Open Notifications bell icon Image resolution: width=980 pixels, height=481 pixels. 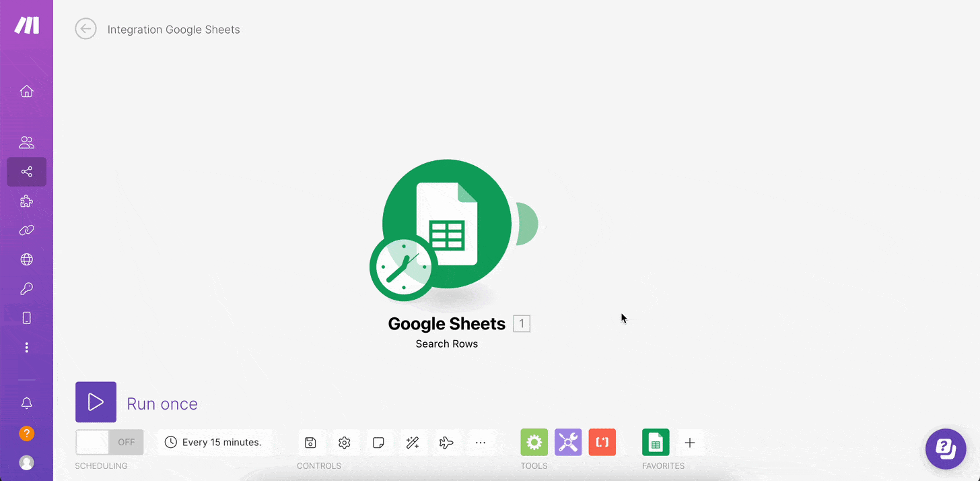[x=26, y=403]
